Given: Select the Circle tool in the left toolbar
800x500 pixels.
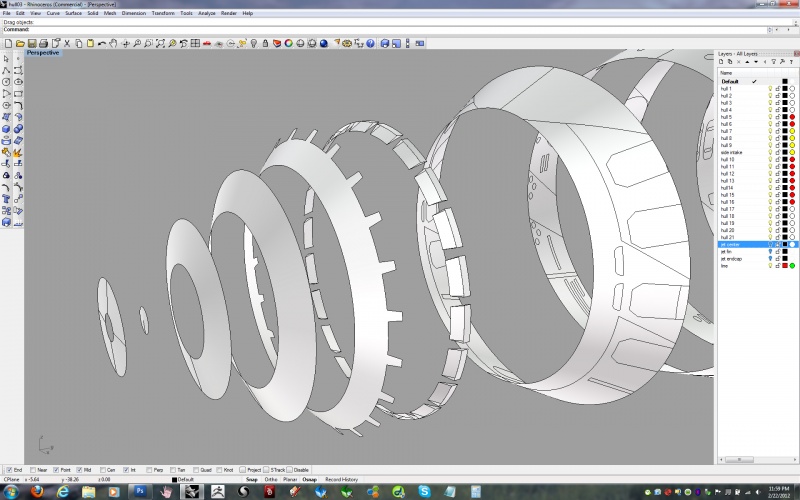Looking at the screenshot, I should (x=6, y=82).
